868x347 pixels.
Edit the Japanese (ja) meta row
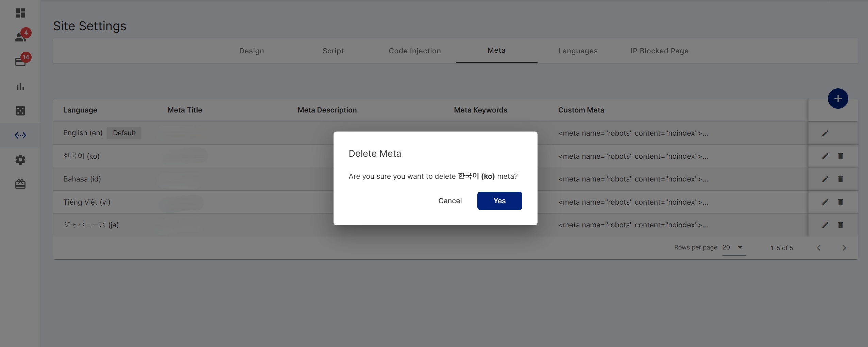tap(825, 225)
